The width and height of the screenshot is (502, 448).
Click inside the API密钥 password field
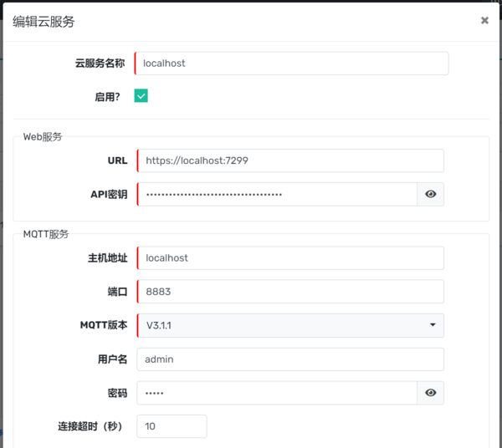[276, 194]
